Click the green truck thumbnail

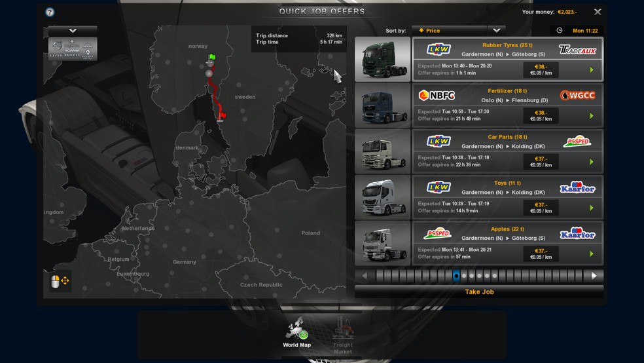382,59
